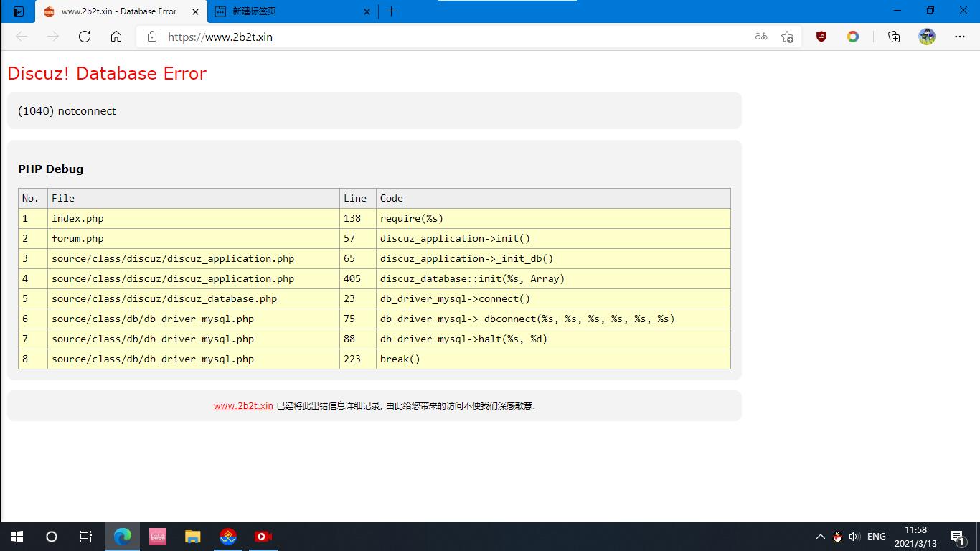Open a new browser tab
Screen dimensions: 980x551
[x=391, y=11]
